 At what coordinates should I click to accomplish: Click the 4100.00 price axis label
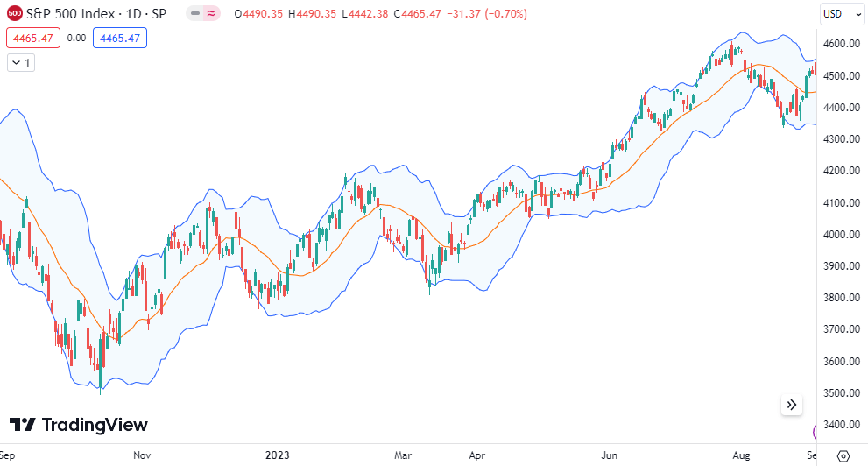pyautogui.click(x=842, y=202)
